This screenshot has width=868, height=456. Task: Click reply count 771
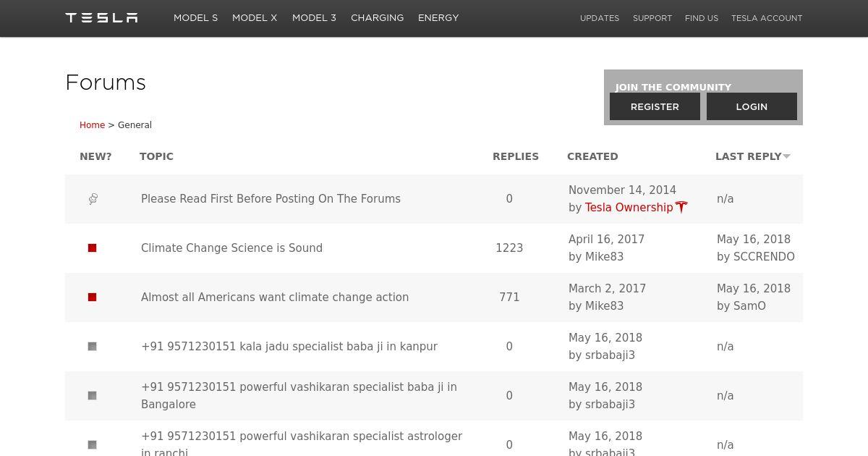pos(509,297)
